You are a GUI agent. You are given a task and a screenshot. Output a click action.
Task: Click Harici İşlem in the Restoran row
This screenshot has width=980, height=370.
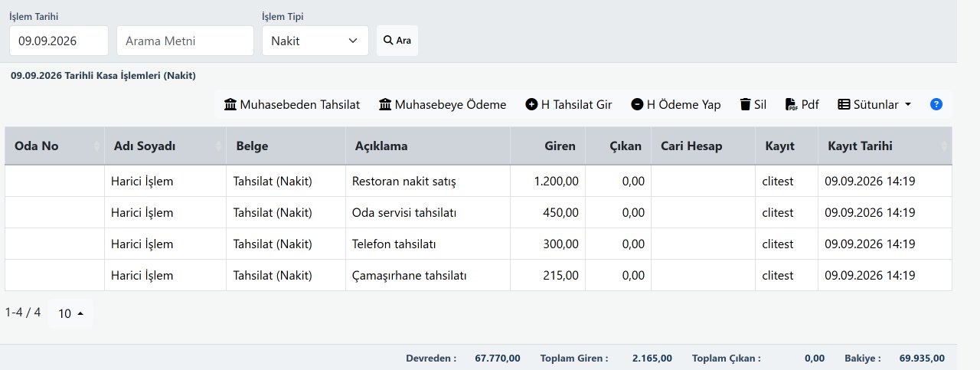[x=142, y=182]
